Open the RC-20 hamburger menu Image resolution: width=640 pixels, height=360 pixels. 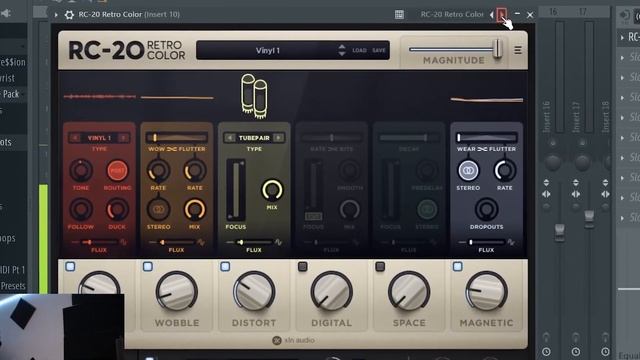(518, 50)
